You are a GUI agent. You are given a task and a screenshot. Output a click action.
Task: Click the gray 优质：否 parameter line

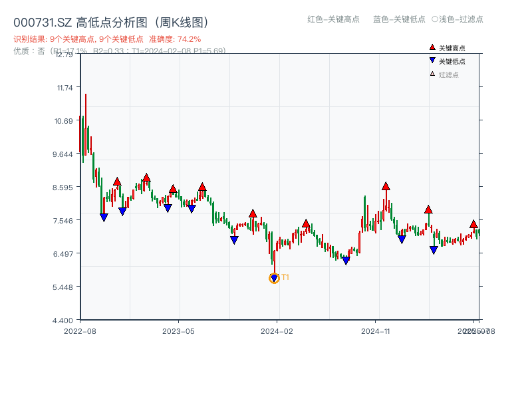120,51
